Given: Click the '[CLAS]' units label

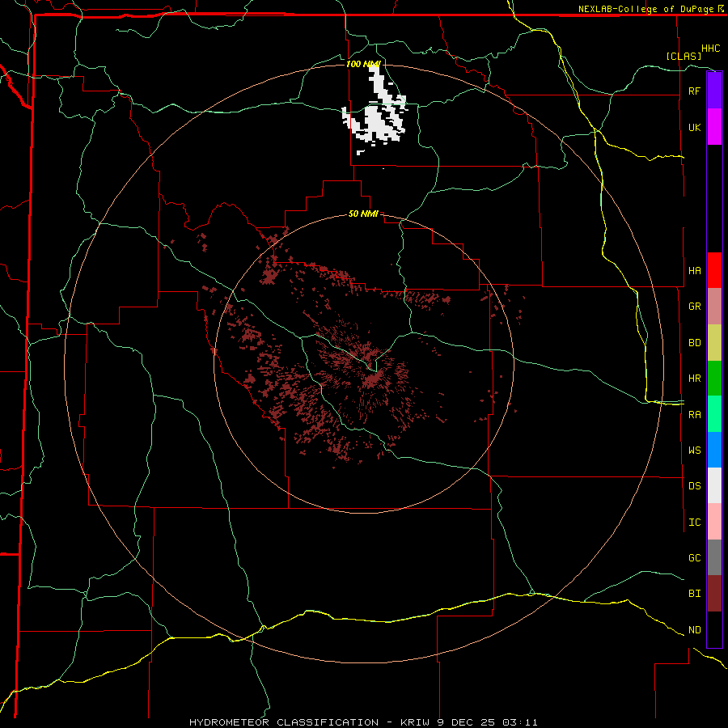Looking at the screenshot, I should pos(684,56).
